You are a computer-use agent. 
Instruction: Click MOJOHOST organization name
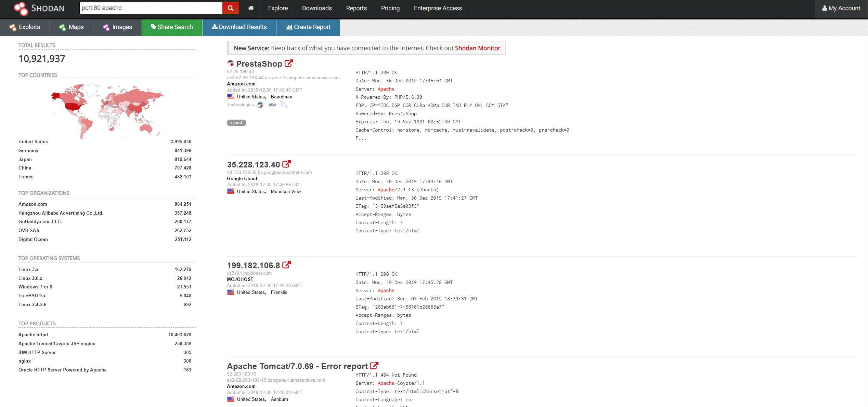click(240, 279)
